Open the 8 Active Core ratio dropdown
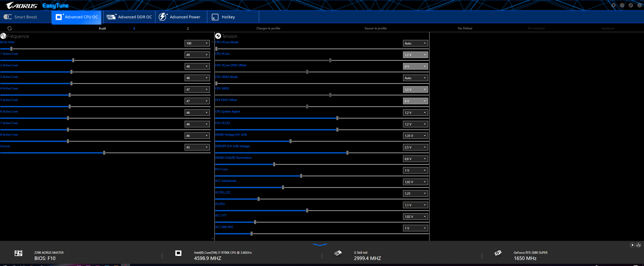The image size is (644, 266). coord(197,136)
